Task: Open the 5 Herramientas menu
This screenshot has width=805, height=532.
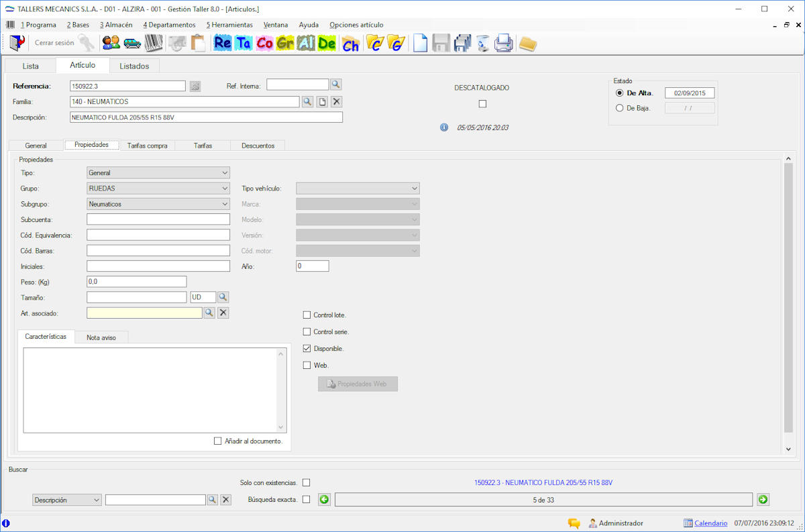Action: (x=229, y=25)
